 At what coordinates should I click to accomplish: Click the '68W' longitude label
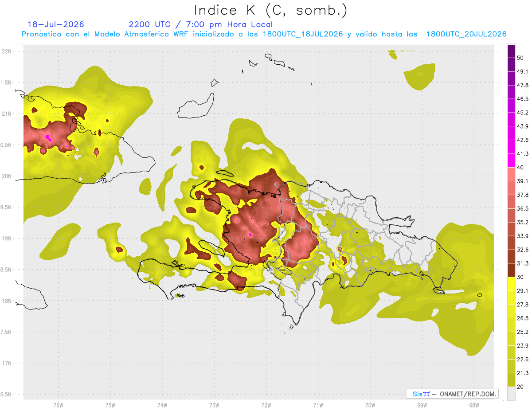474,405
